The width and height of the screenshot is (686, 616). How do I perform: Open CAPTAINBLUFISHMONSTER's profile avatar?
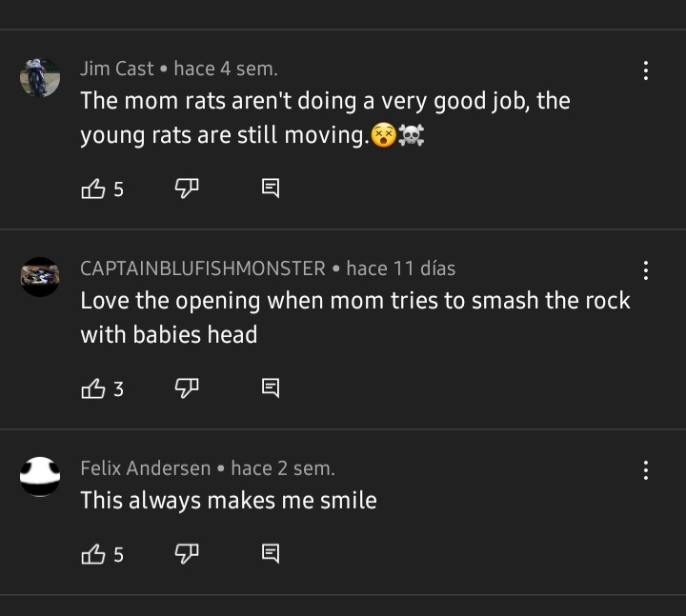pos(40,277)
